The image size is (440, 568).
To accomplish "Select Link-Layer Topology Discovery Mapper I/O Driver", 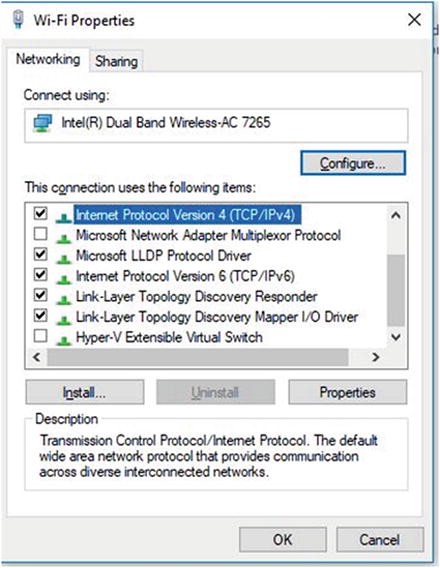I will 217,317.
